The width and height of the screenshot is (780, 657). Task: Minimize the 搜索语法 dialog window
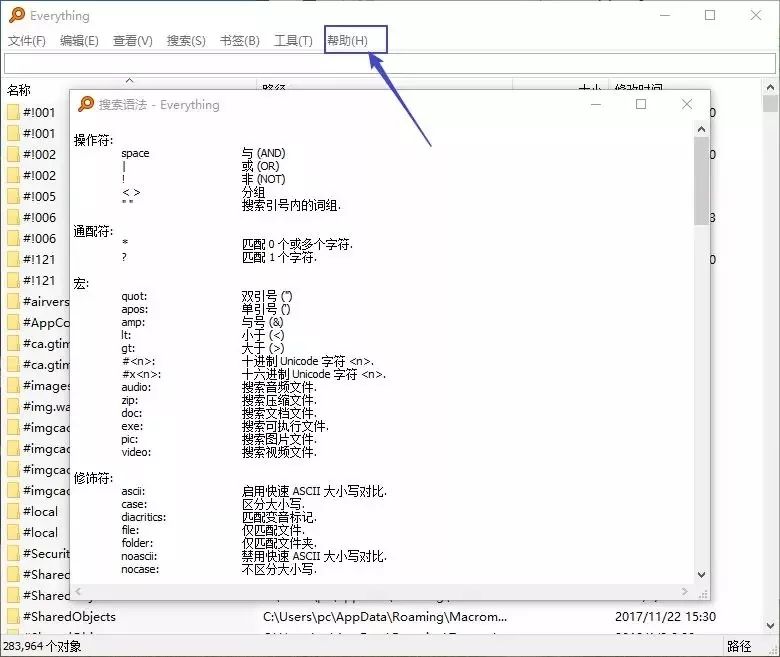pyautogui.click(x=596, y=104)
